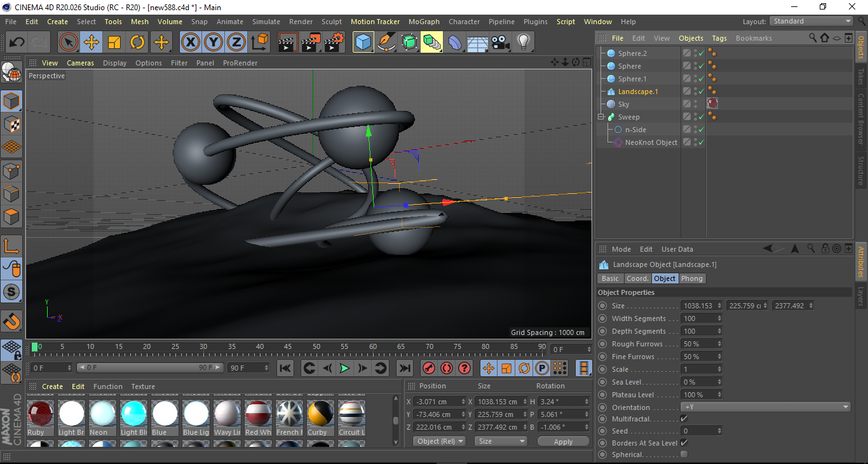Click the Camera object icon
This screenshot has width=868, height=464.
coord(501,43)
